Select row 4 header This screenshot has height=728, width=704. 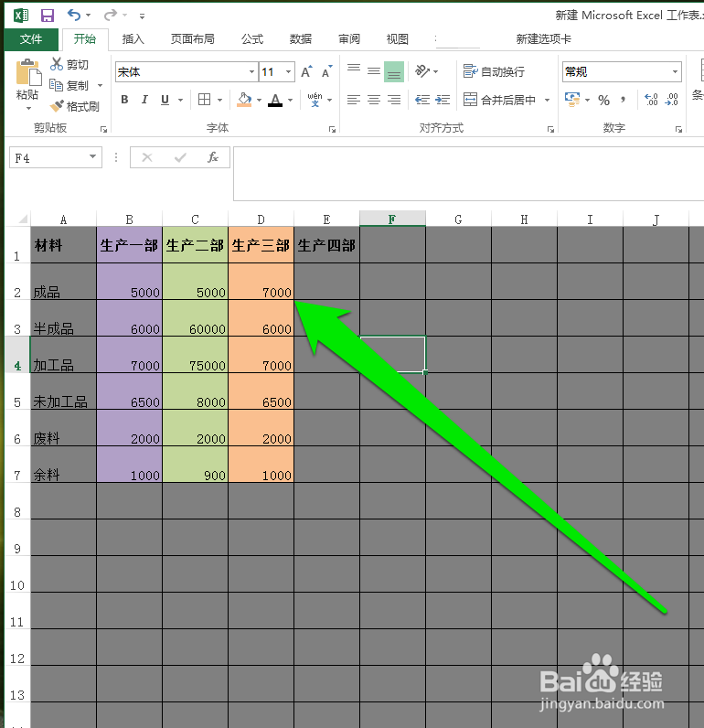click(17, 355)
